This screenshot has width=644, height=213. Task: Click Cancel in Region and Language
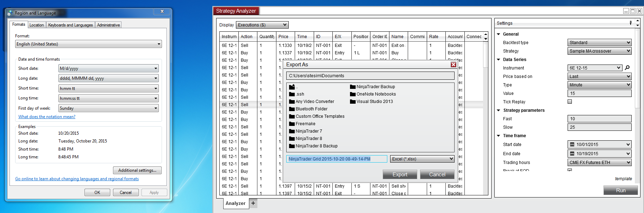(x=126, y=193)
